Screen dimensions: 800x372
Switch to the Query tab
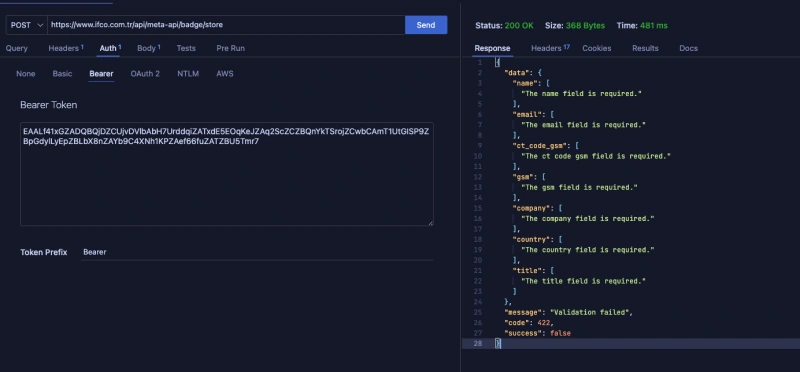coord(17,48)
